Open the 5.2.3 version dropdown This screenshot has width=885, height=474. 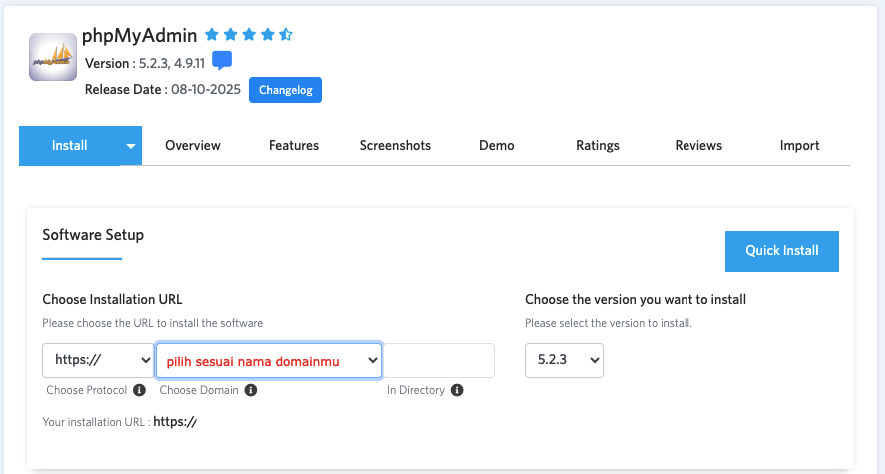tap(564, 360)
